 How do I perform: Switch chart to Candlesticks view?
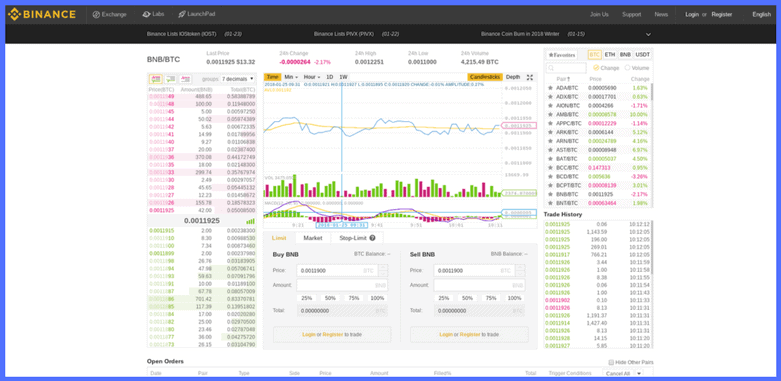485,77
